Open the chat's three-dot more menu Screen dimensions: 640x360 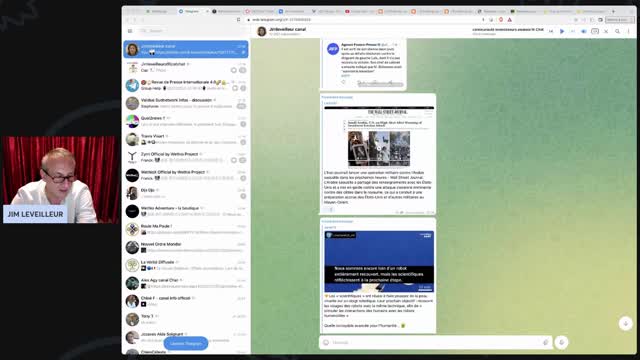click(x=629, y=31)
